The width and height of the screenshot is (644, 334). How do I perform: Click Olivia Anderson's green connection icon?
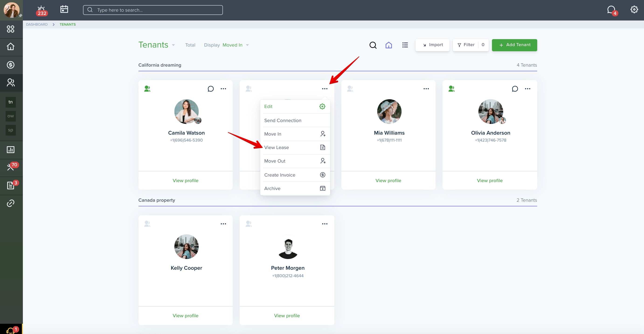click(x=451, y=89)
